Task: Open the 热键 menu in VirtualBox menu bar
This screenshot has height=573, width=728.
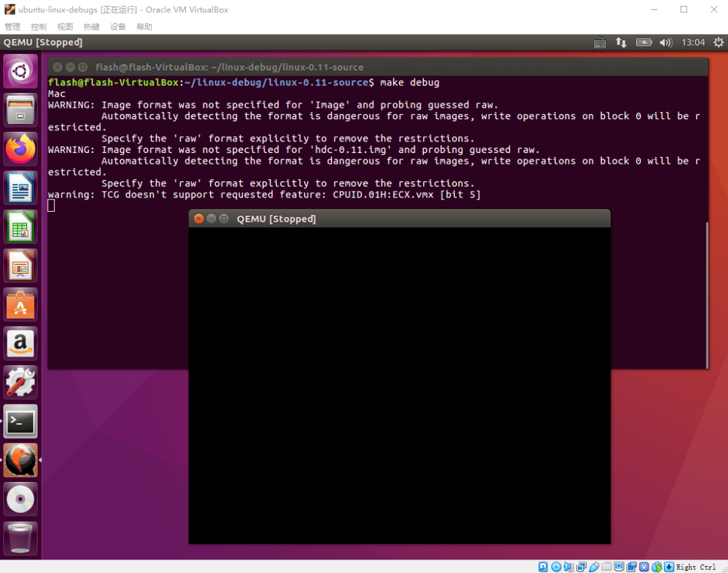Action: pos(91,26)
